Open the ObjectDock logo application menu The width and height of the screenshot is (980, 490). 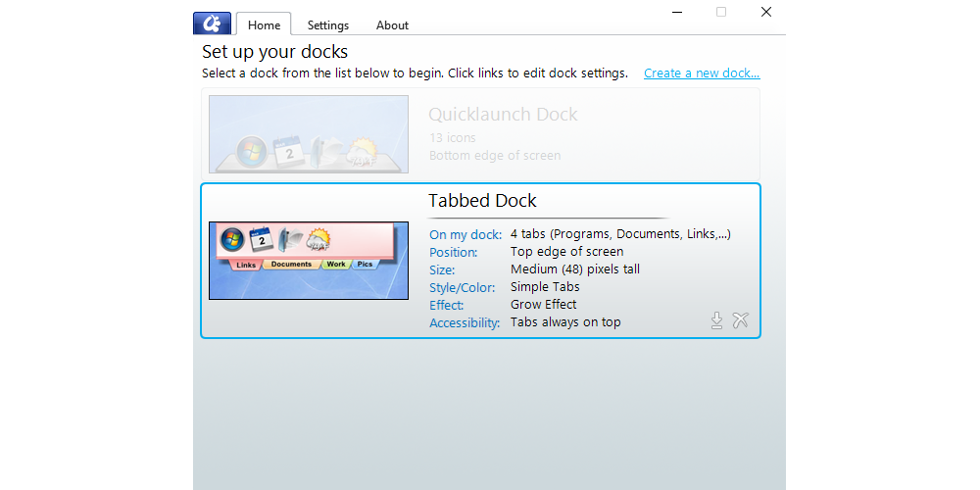point(212,24)
